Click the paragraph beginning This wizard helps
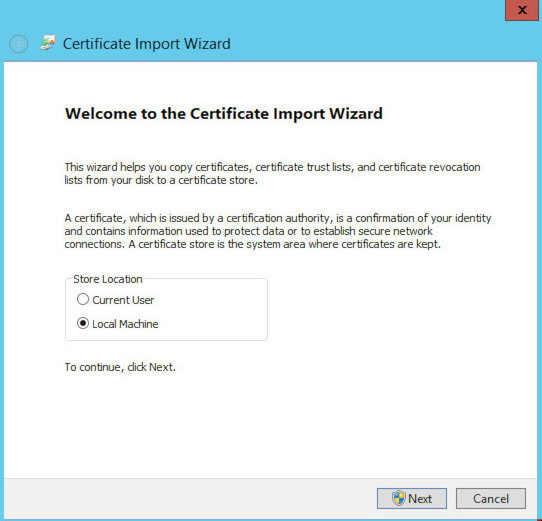Image resolution: width=542 pixels, height=521 pixels. (x=272, y=174)
